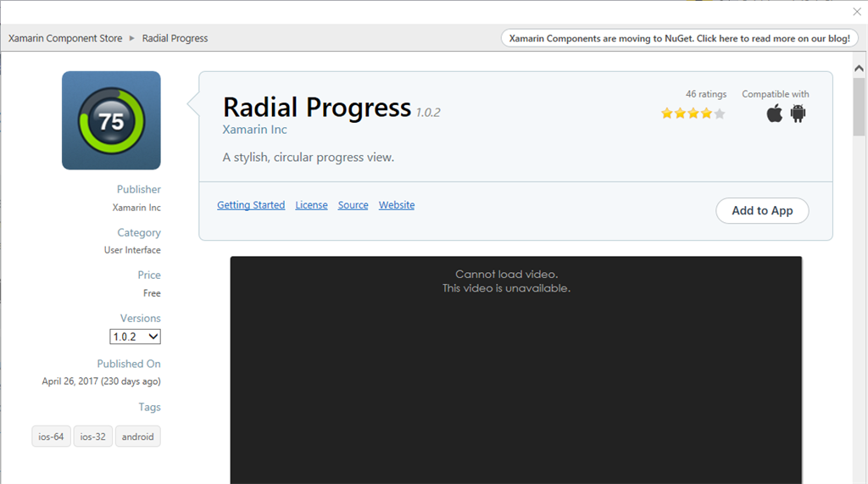Click the '46 ratings' text
The width and height of the screenshot is (868, 484).
[x=706, y=94]
